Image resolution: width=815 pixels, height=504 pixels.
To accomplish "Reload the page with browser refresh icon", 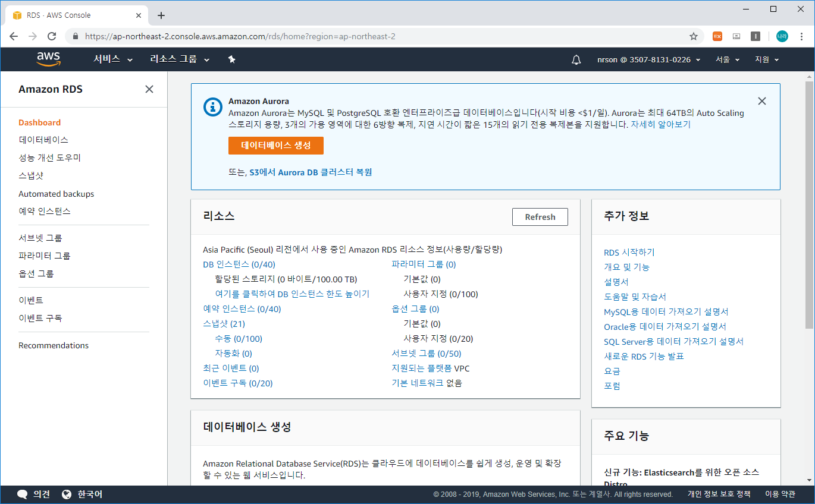I will [x=52, y=36].
